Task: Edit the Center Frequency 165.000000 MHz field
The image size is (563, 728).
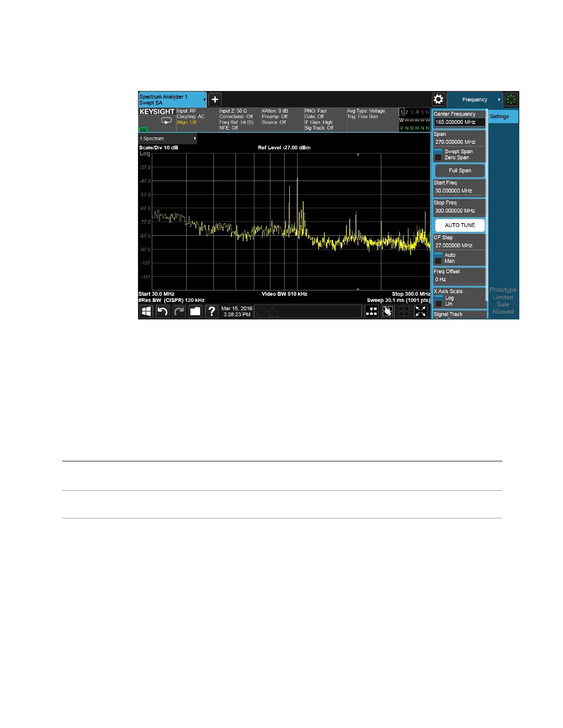Action: pos(460,122)
